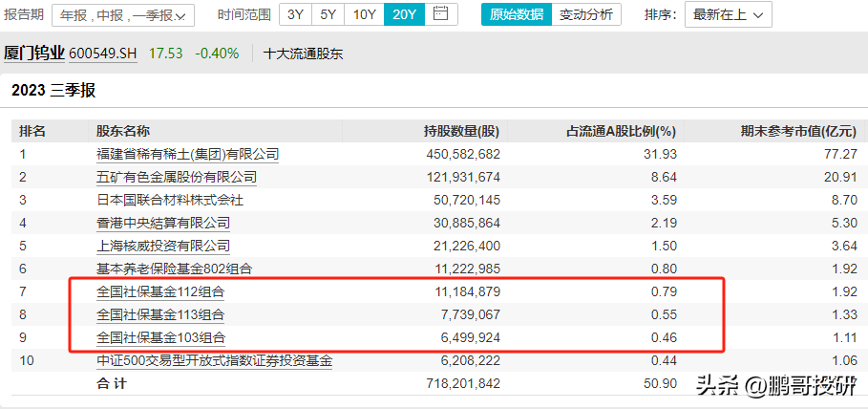Switch to the 原始数据 tab

tap(516, 15)
